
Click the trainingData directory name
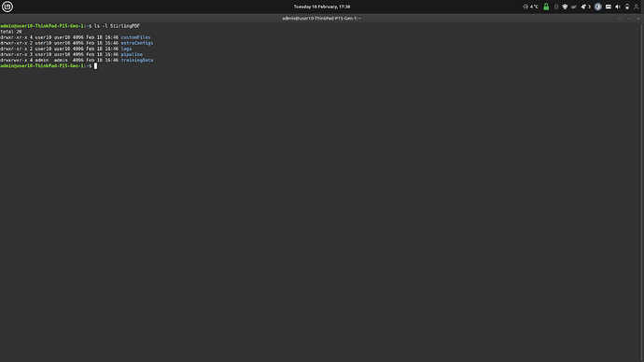pos(137,61)
